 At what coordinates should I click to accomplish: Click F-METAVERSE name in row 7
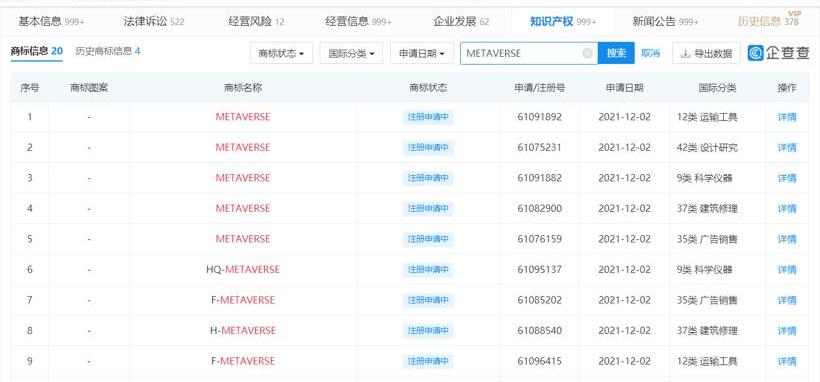pos(243,300)
